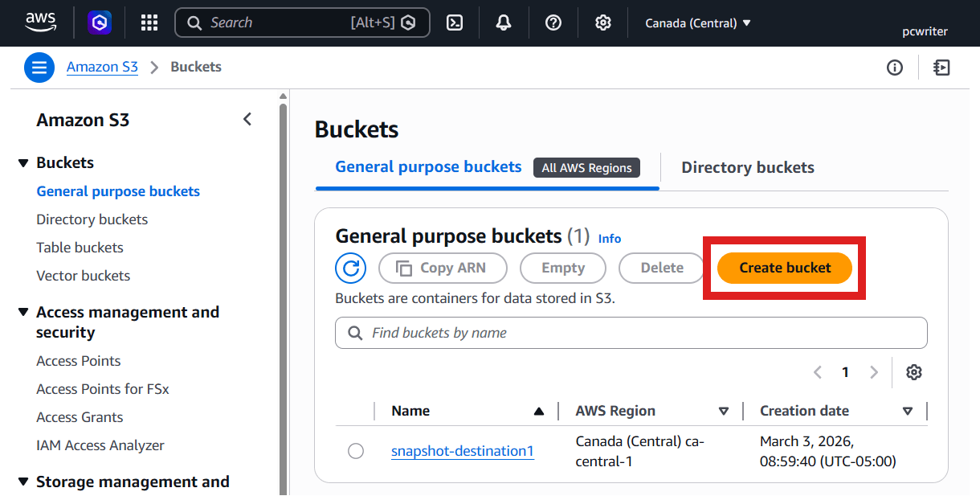Refresh the buckets list
The width and height of the screenshot is (980, 496).
350,268
